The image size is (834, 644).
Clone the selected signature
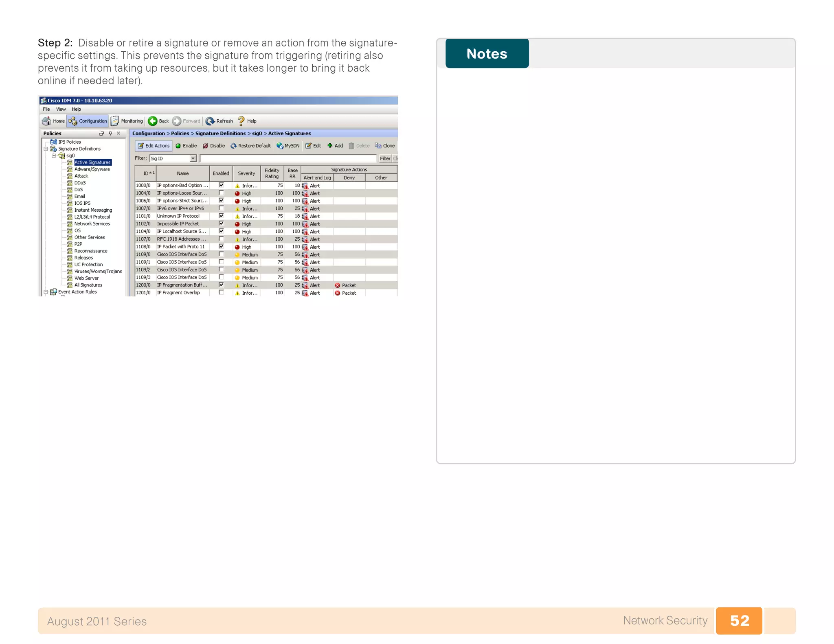pos(385,146)
